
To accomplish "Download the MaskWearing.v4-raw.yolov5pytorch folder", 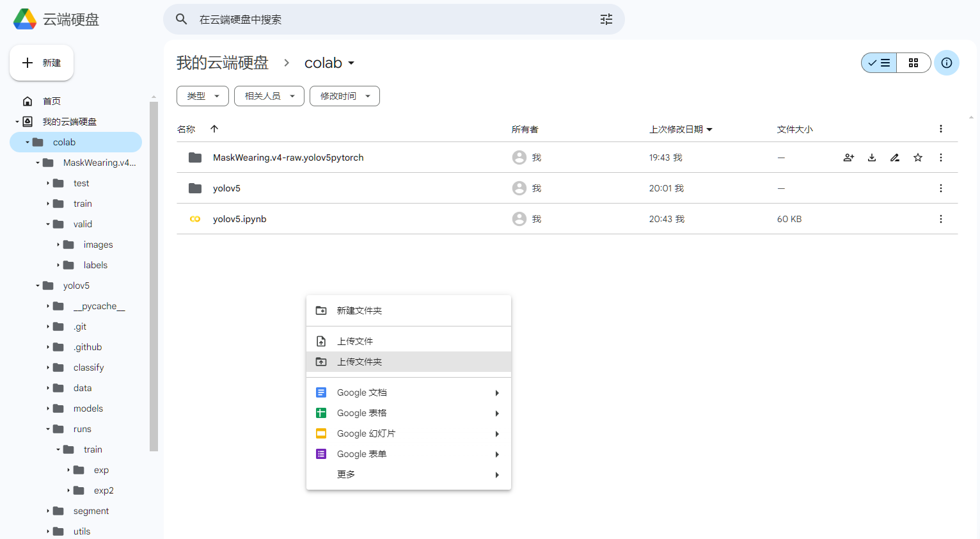I will click(x=872, y=157).
